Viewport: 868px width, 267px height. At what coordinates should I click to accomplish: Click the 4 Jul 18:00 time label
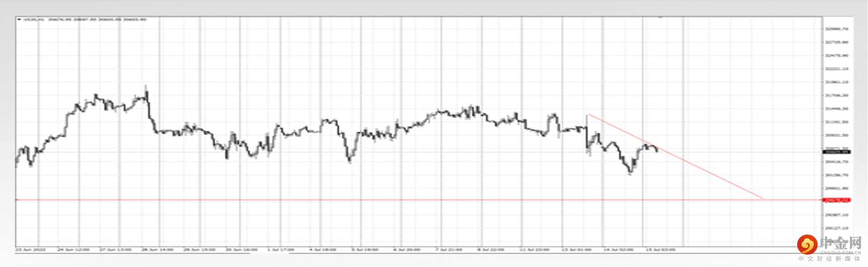323,250
